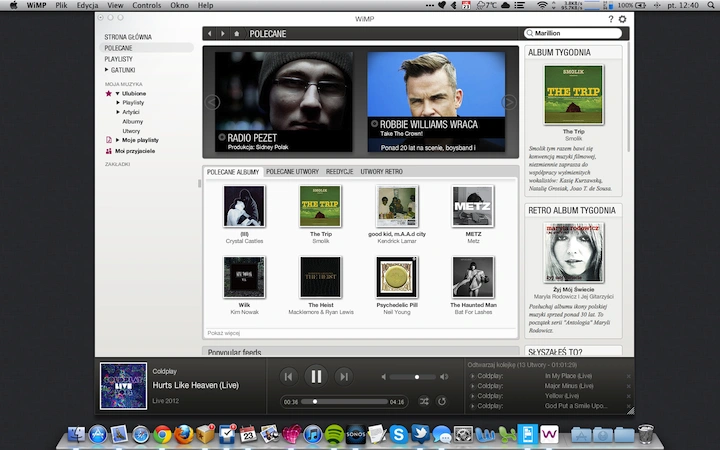Adjust the volume slider knob
The image size is (720, 450).
416,377
